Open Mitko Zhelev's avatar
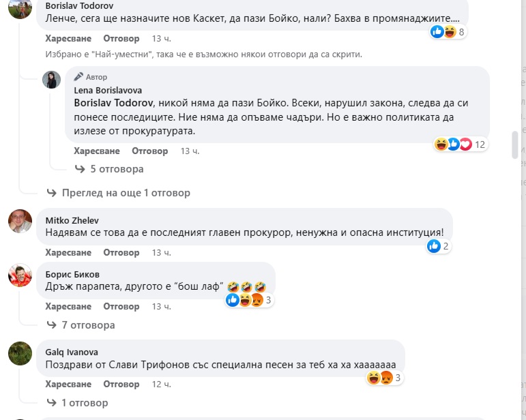526x420 pixels. click(19, 220)
